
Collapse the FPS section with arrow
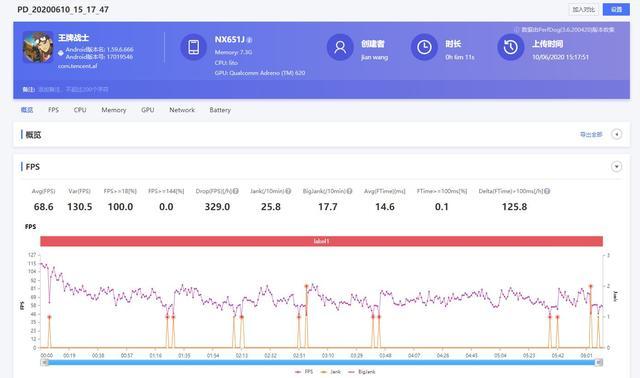pyautogui.click(x=617, y=167)
